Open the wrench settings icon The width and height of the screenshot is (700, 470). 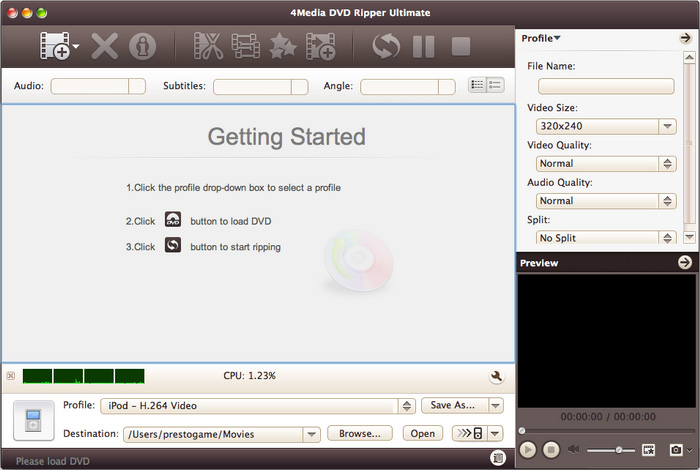pyautogui.click(x=495, y=377)
